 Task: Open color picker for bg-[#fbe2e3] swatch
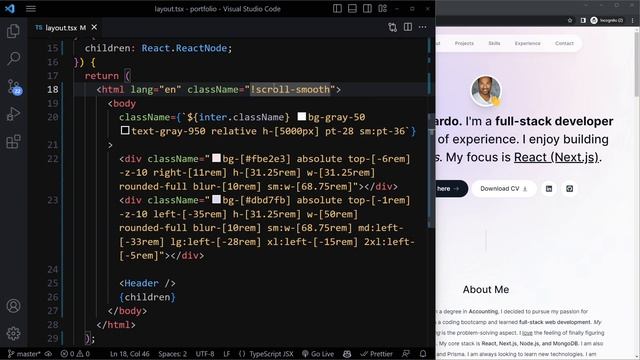point(216,158)
